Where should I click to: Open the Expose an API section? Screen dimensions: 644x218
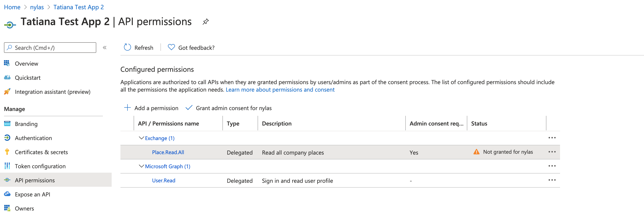pyautogui.click(x=33, y=194)
